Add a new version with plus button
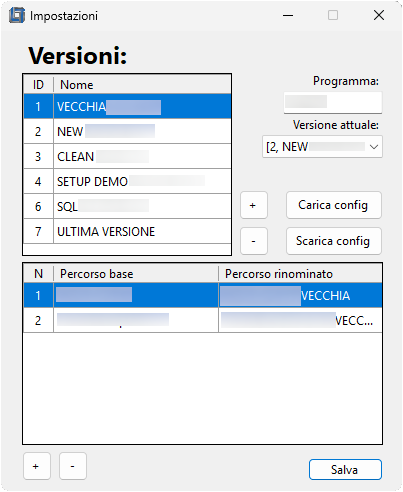 (x=254, y=205)
